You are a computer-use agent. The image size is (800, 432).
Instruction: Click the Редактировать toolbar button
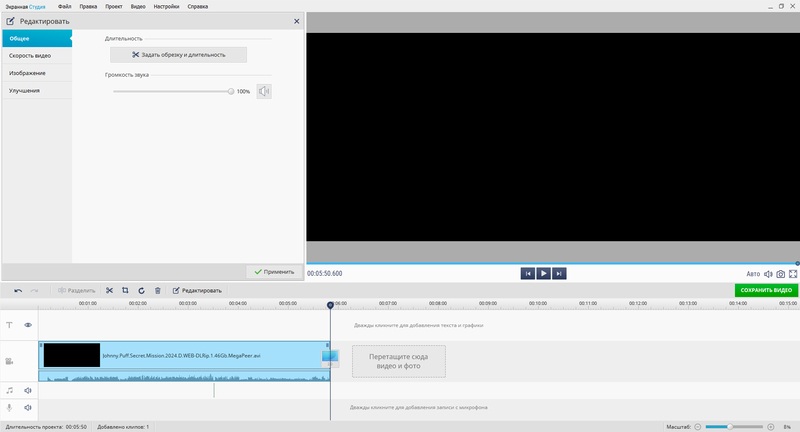point(197,290)
